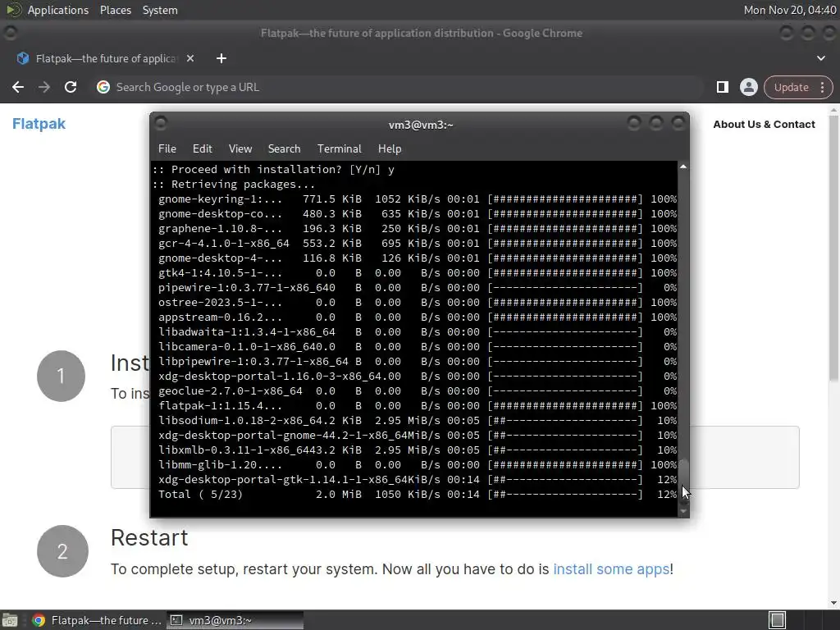Viewport: 840px width, 630px height.
Task: Click the pipewire-1:0.3.77-1 package row
Action: pos(418,288)
